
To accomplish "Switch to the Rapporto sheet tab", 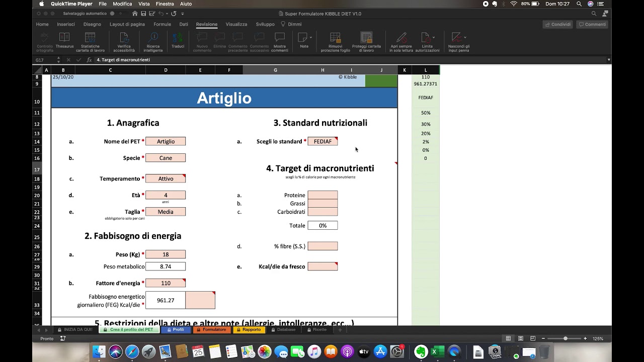I will pyautogui.click(x=249, y=330).
